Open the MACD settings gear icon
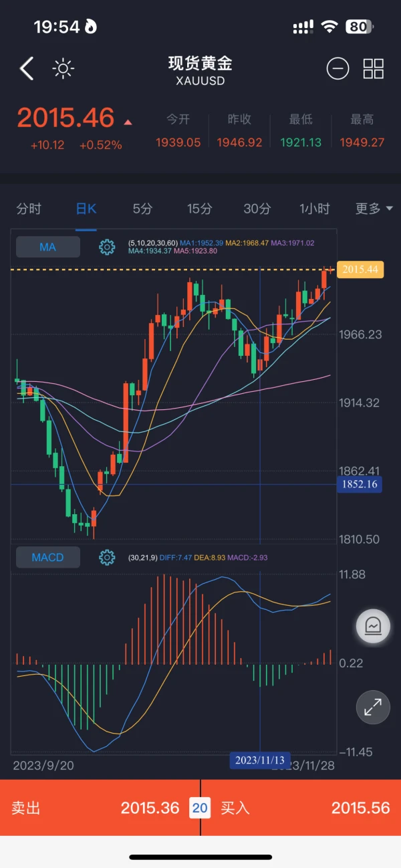This screenshot has width=401, height=868. click(x=107, y=557)
